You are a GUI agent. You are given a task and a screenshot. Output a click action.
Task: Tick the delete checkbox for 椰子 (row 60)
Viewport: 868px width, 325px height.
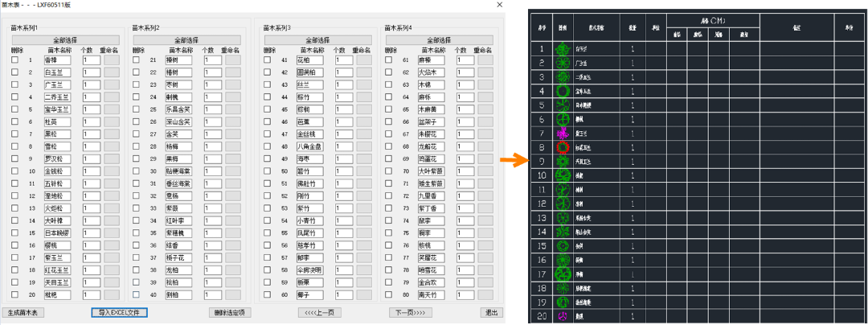(x=268, y=294)
